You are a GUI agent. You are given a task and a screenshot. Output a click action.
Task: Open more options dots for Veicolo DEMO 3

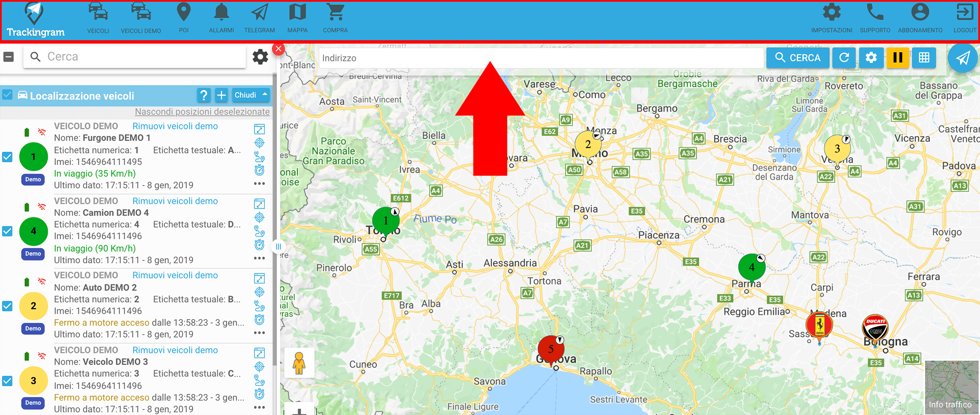(x=259, y=407)
